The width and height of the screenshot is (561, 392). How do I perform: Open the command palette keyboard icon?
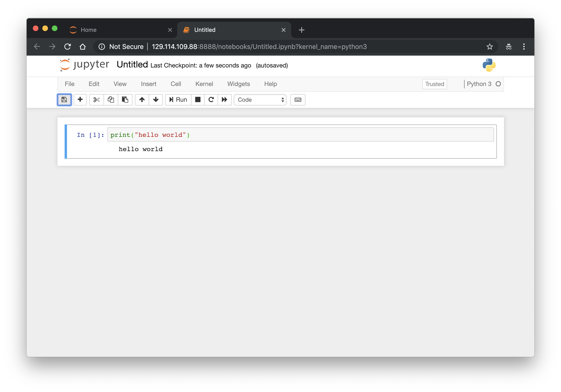[298, 100]
